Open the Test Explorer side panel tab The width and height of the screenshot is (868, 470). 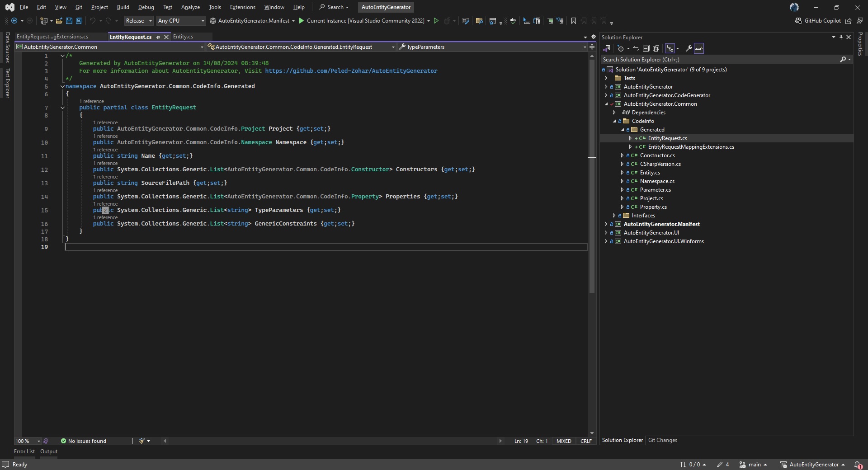coord(7,83)
